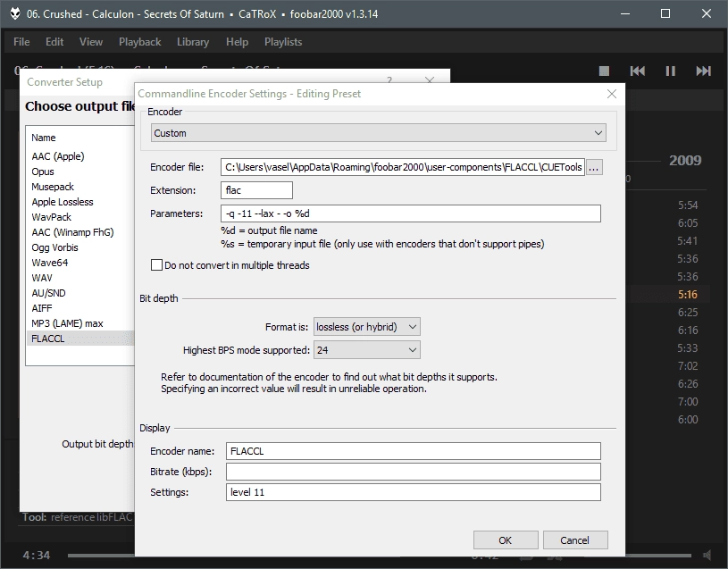Cancel the encoder preset editing
This screenshot has height=569, width=728.
[x=574, y=540]
